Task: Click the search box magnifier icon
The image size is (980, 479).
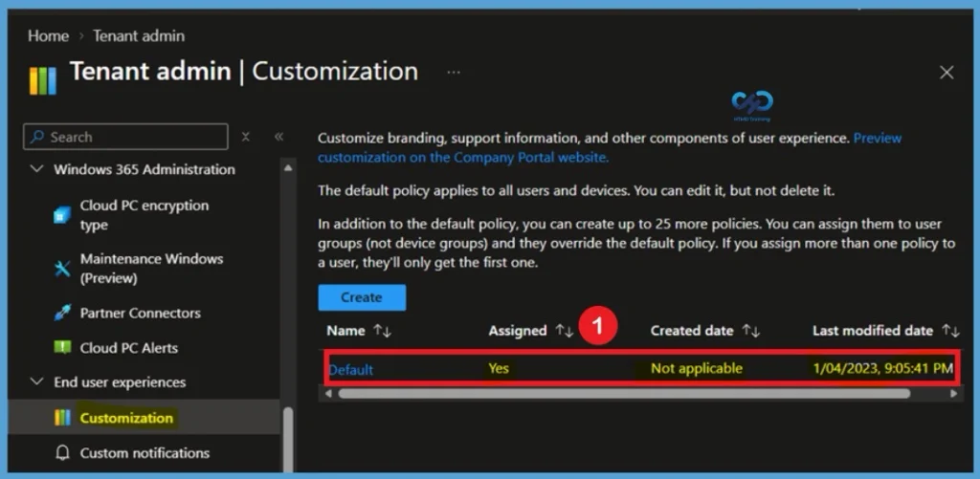Action: tap(38, 137)
